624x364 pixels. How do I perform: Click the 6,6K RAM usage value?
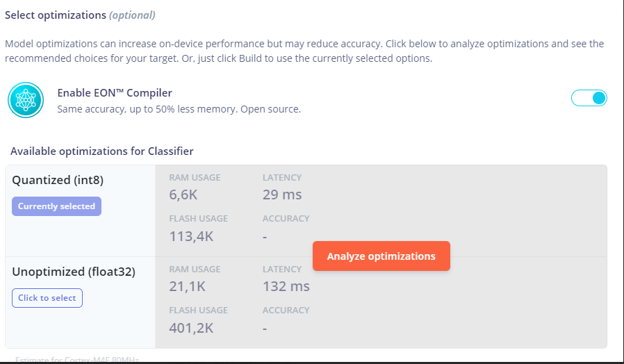[x=183, y=195]
